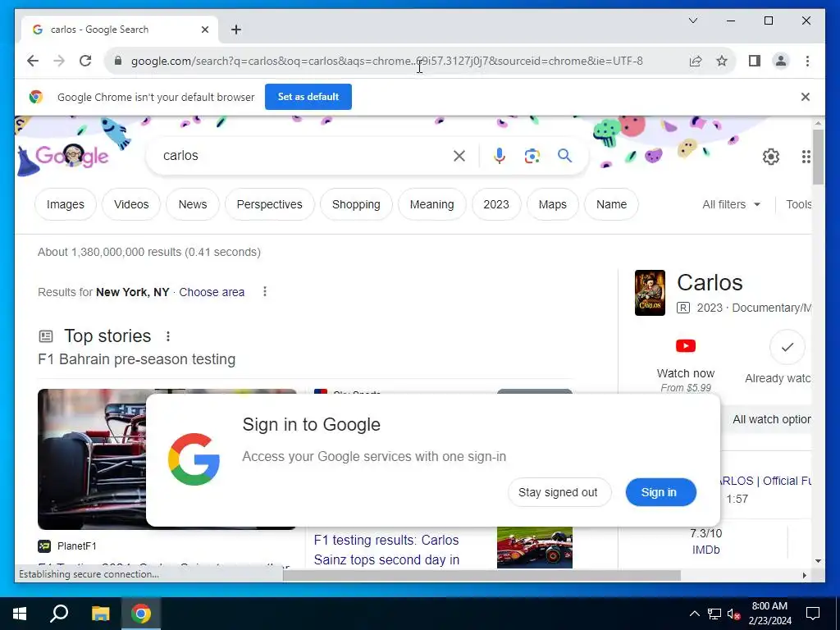Click the Choose area link
This screenshot has height=630, width=840.
pos(212,292)
